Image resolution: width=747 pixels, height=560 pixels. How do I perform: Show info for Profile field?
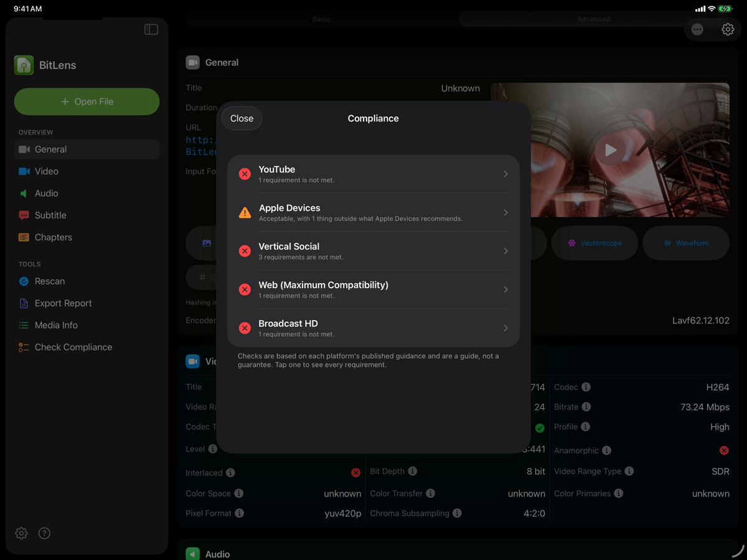[586, 427]
